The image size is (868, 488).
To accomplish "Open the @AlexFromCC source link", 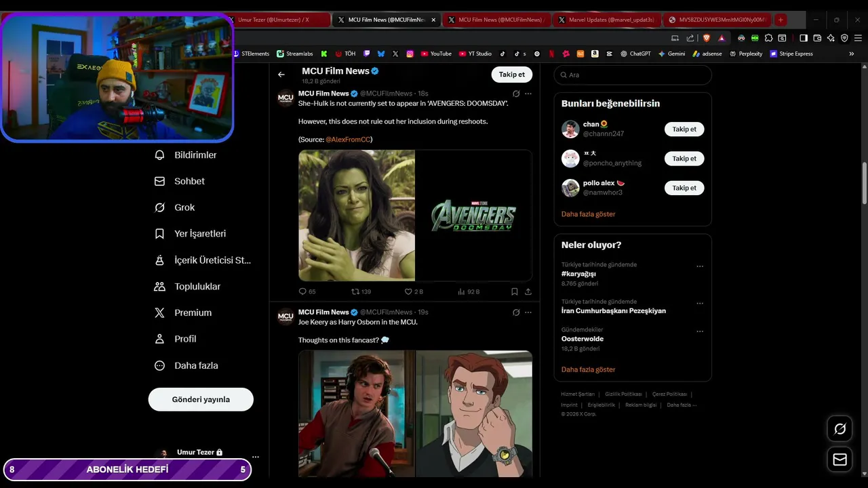I will click(x=348, y=140).
